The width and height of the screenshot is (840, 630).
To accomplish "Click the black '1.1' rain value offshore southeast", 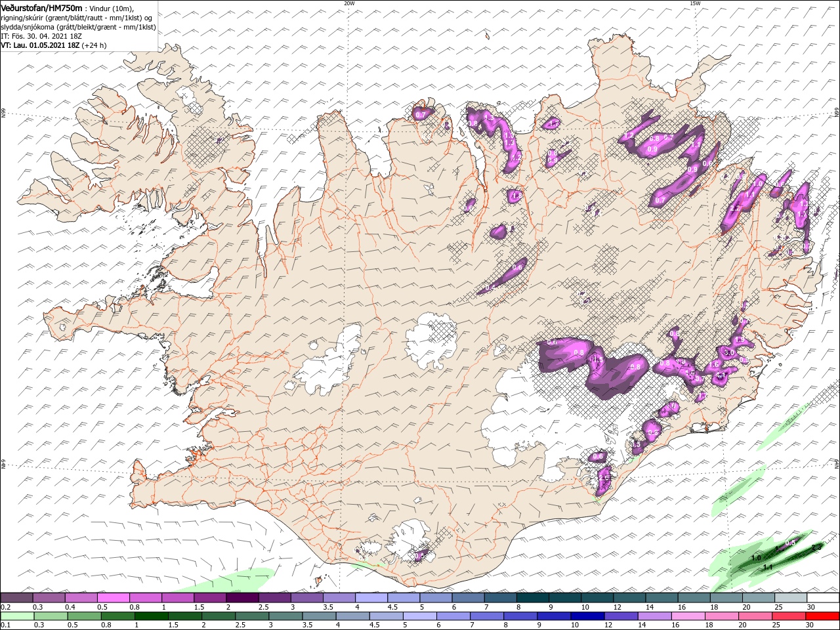I will pyautogui.click(x=768, y=567).
